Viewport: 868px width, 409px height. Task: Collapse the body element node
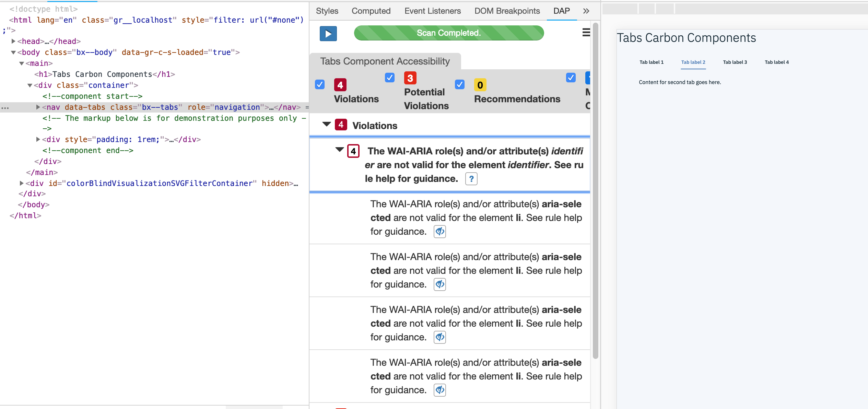[x=13, y=52]
